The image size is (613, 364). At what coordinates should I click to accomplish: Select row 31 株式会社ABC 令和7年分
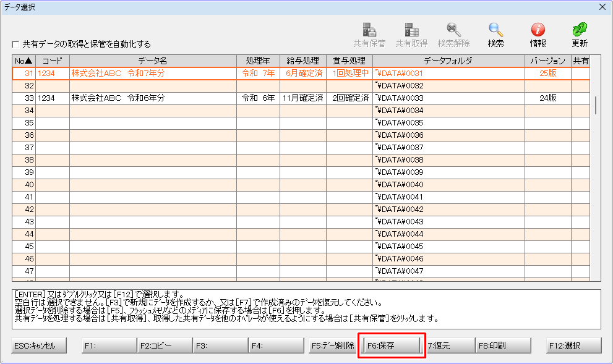153,73
